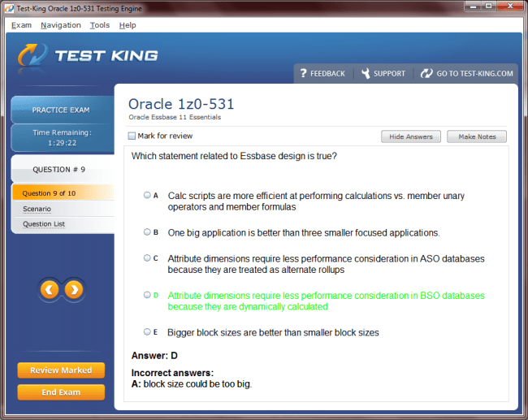
Task: Click the SUPPORT link text
Action: [x=389, y=73]
